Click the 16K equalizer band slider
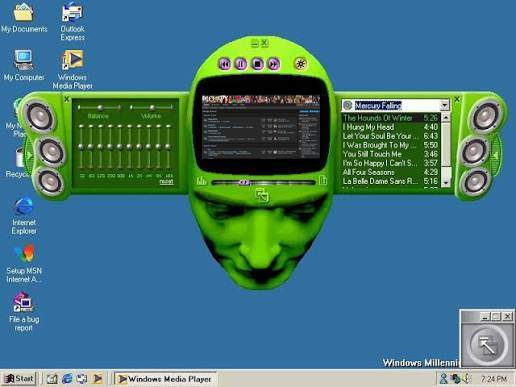516x387 pixels. tap(168, 147)
